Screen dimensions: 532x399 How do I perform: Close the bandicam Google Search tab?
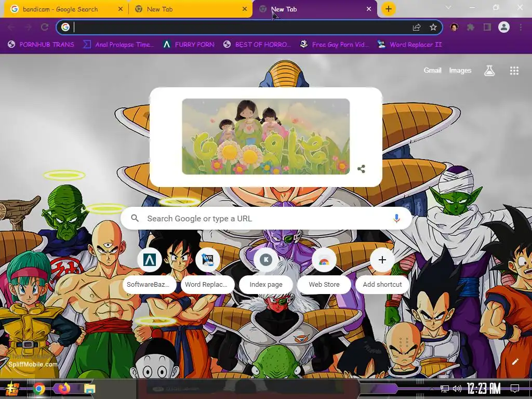pos(120,9)
